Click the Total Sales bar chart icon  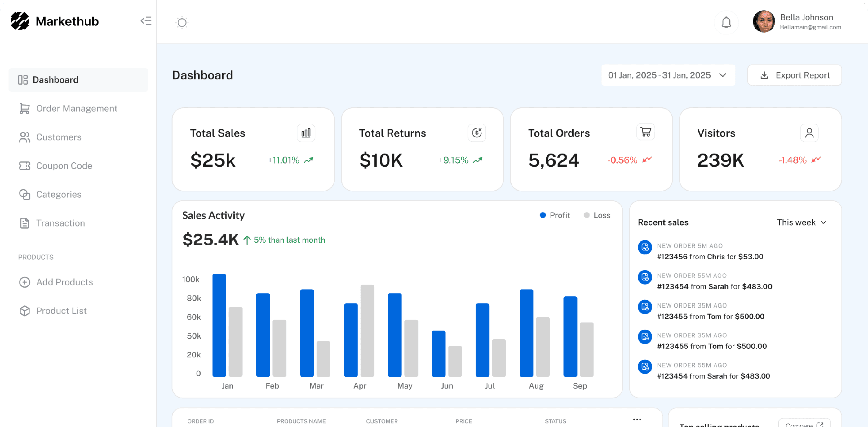(x=306, y=133)
